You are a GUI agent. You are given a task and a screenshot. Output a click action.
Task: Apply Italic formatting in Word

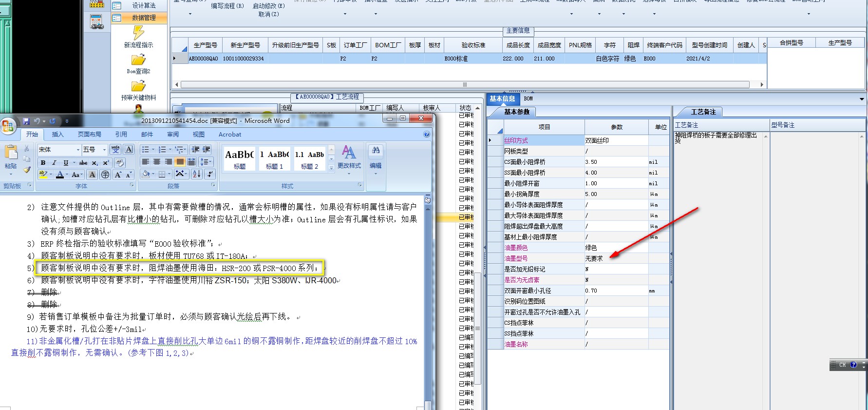point(54,163)
